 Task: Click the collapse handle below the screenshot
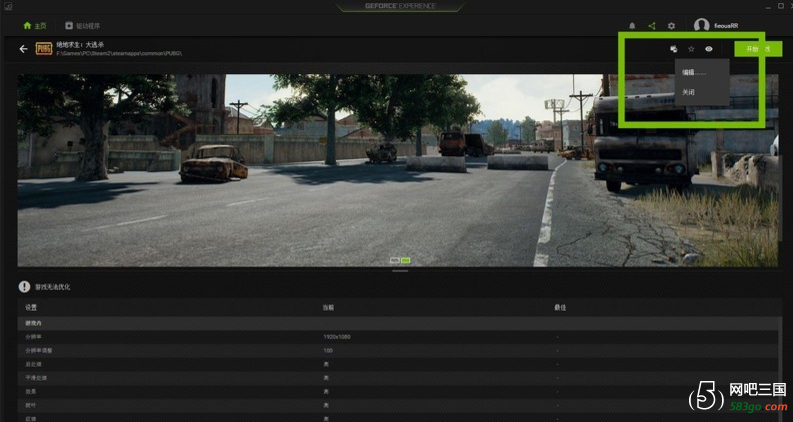[400, 271]
